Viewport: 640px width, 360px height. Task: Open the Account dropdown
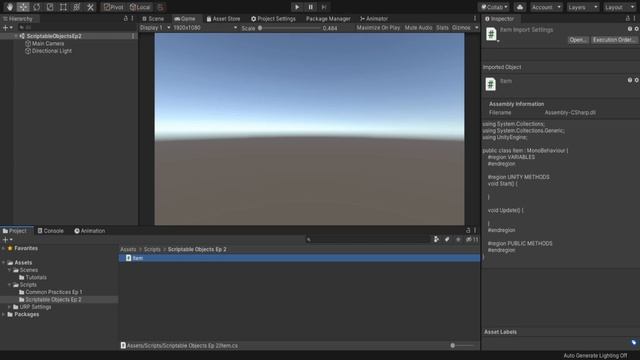[x=546, y=7]
